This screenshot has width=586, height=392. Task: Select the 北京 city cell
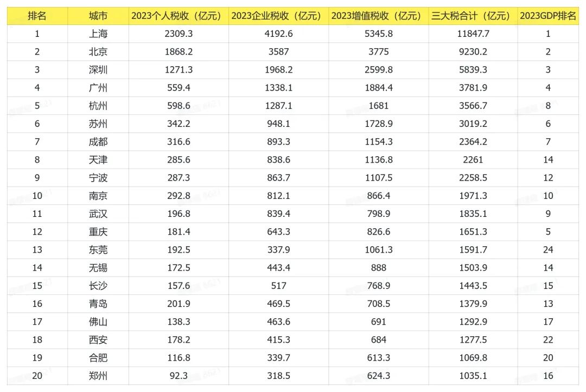[x=98, y=52]
